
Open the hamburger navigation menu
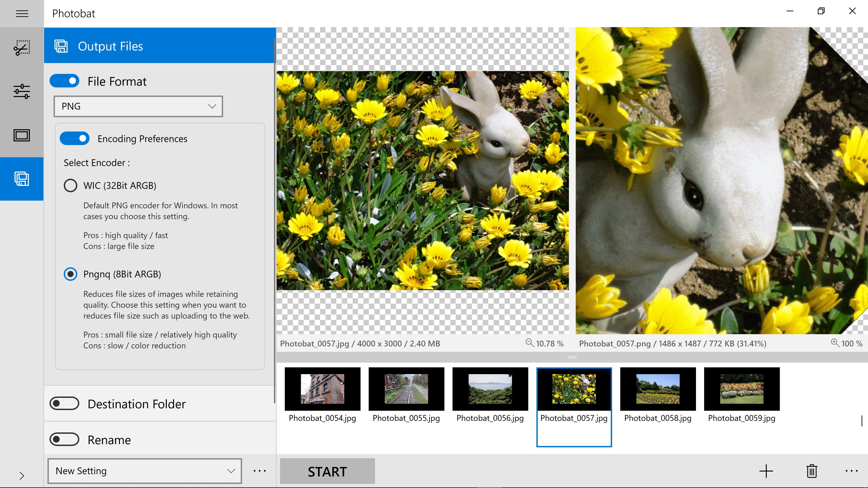[22, 14]
